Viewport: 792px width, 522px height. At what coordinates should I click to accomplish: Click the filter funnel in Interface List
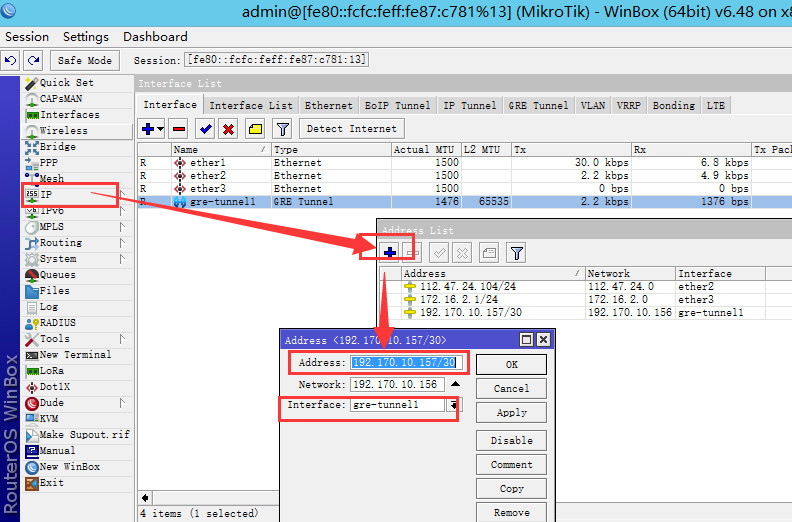coord(283,129)
